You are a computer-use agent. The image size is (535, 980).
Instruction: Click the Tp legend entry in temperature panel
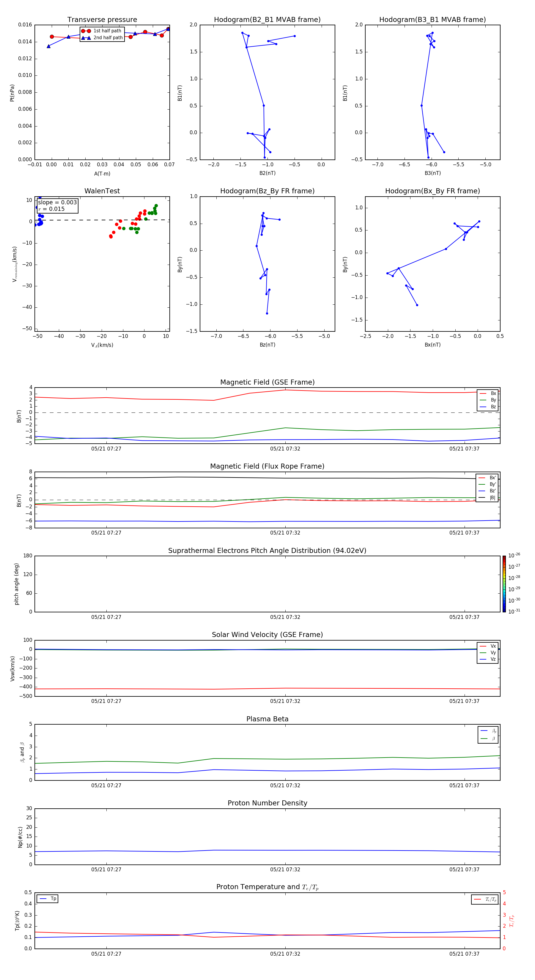pos(47,899)
